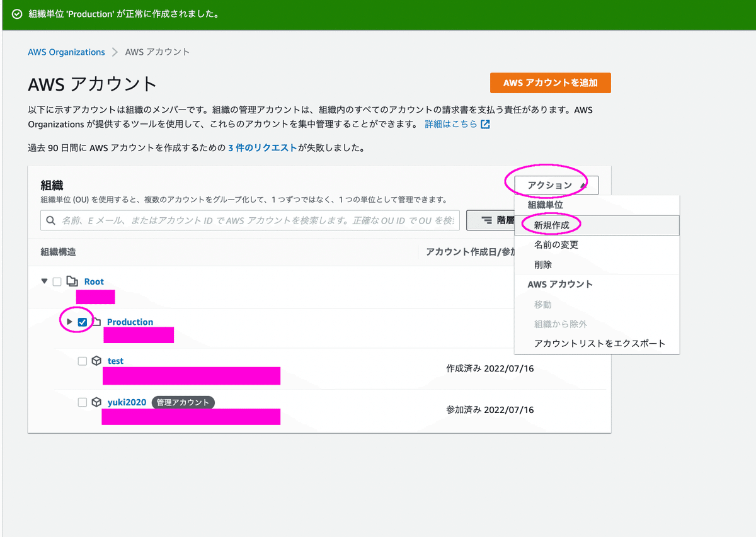
Task: Click AWS アカウントを追加 button
Action: (x=550, y=83)
